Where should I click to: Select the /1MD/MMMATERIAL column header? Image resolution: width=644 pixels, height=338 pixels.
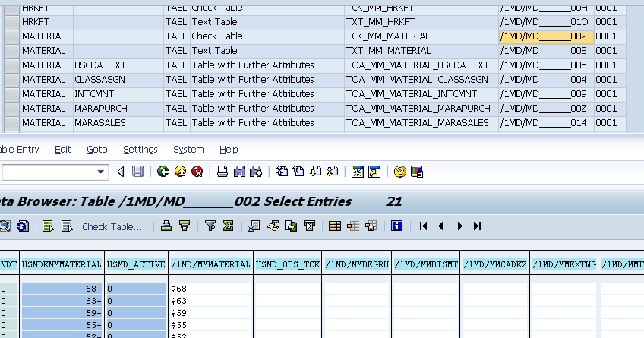[x=210, y=264]
